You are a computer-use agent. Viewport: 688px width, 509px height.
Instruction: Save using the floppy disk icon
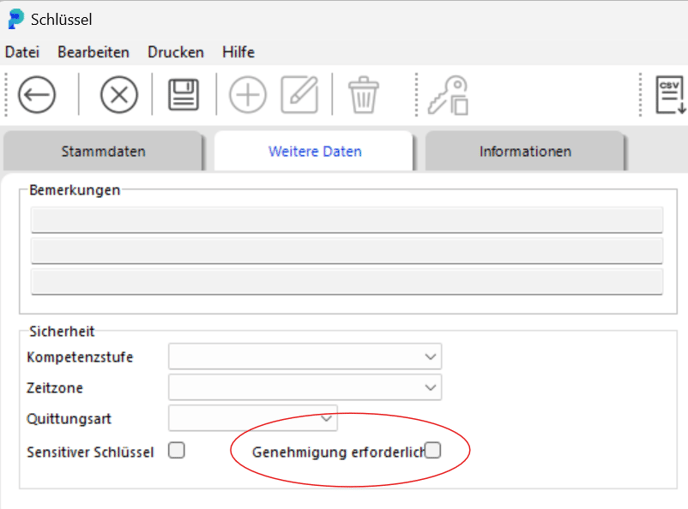tap(184, 95)
